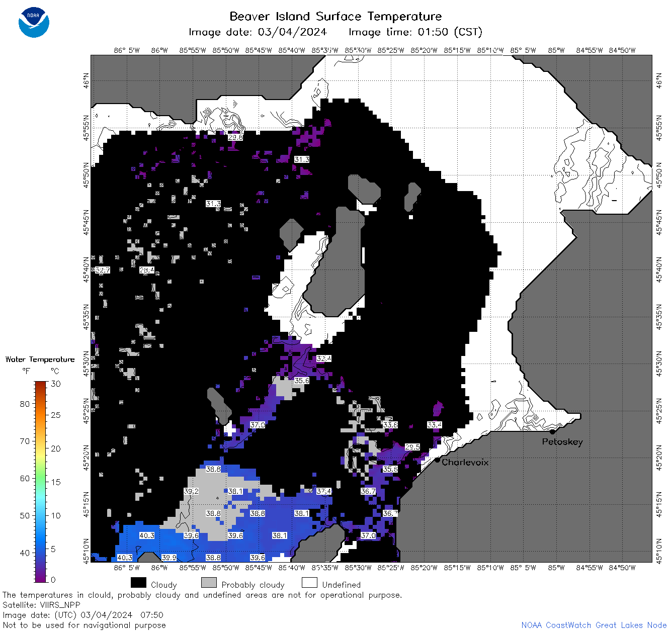Viewport: 672px width, 633px height.
Task: Click the 37.4 temperature reading on map
Action: pos(323,491)
